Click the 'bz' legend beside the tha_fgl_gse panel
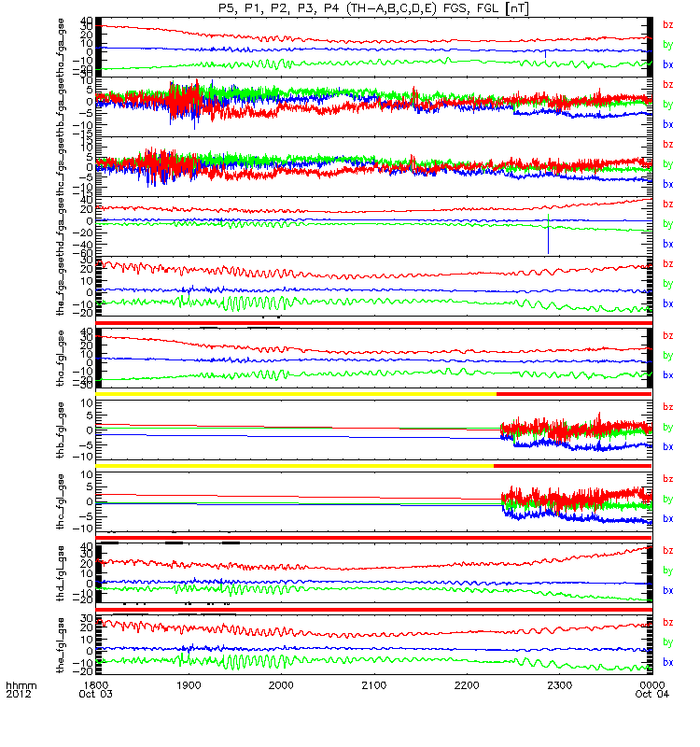This screenshot has height=747, width=700. (x=668, y=336)
